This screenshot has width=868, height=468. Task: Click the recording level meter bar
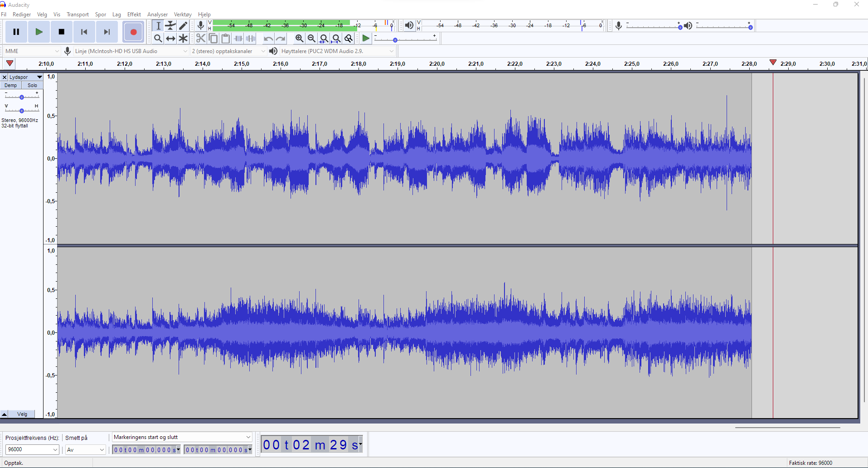pos(303,25)
